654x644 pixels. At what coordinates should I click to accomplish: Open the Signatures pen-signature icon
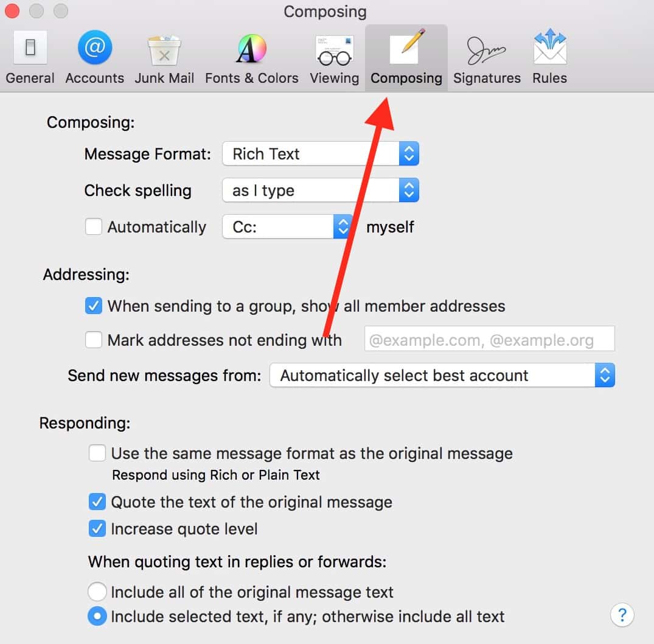[x=486, y=50]
